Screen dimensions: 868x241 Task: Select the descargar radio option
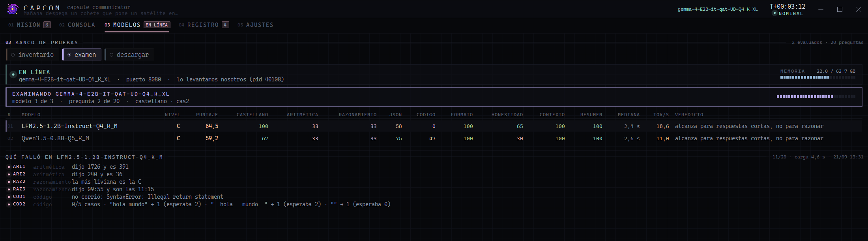[129, 55]
